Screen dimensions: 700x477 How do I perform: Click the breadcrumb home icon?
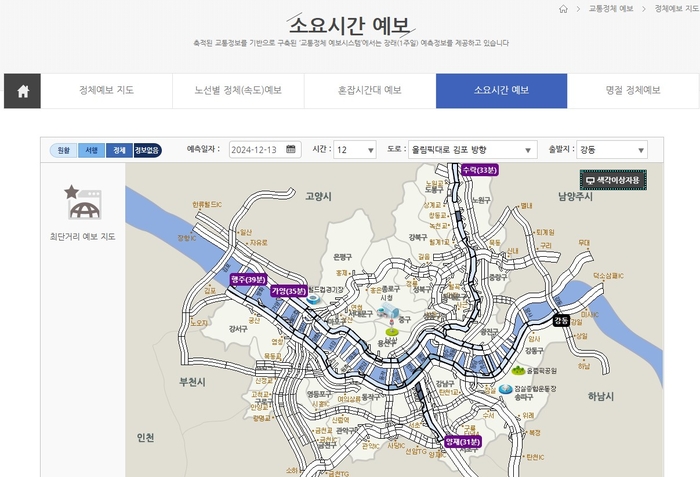click(563, 9)
